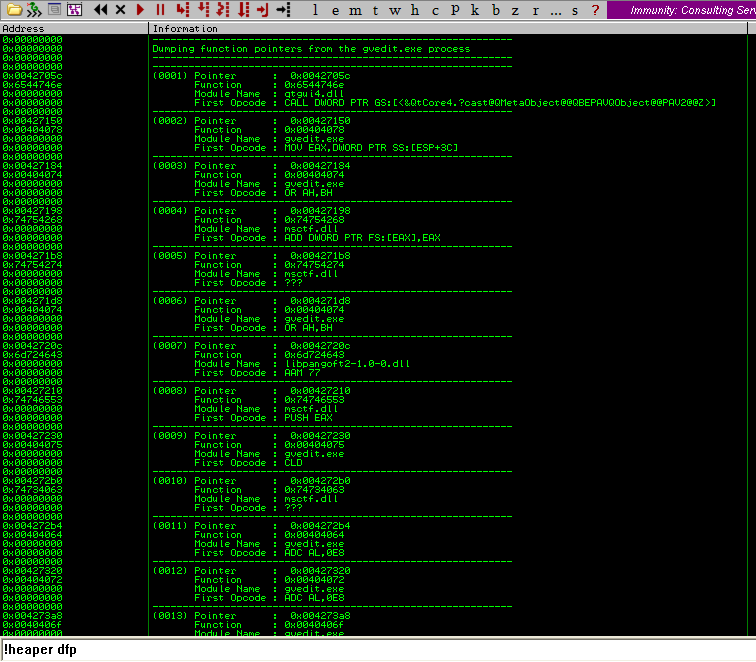Select 'Function : 0x00404072' line

(x=269, y=580)
